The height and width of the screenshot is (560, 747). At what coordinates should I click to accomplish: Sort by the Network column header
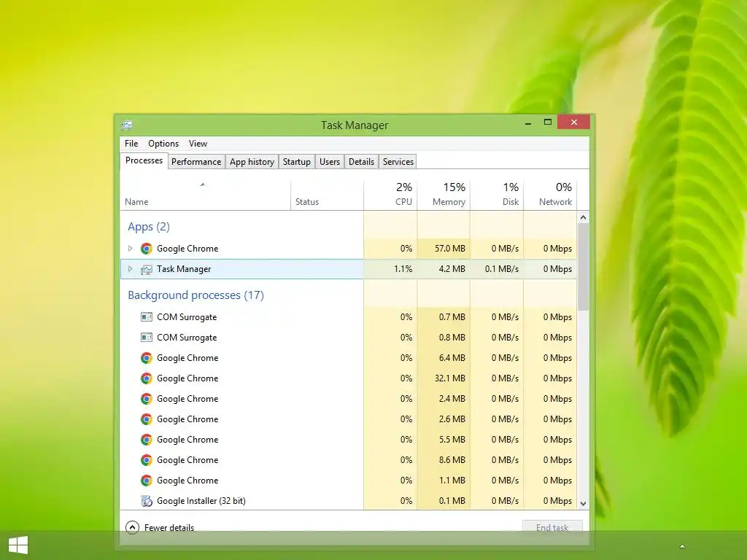click(550, 195)
